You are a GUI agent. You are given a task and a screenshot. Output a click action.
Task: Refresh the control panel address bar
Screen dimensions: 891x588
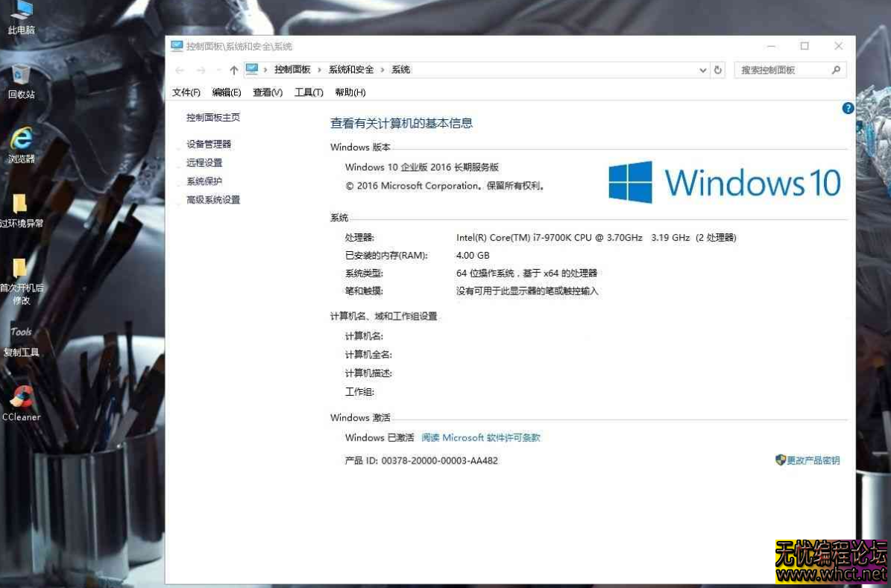click(718, 70)
